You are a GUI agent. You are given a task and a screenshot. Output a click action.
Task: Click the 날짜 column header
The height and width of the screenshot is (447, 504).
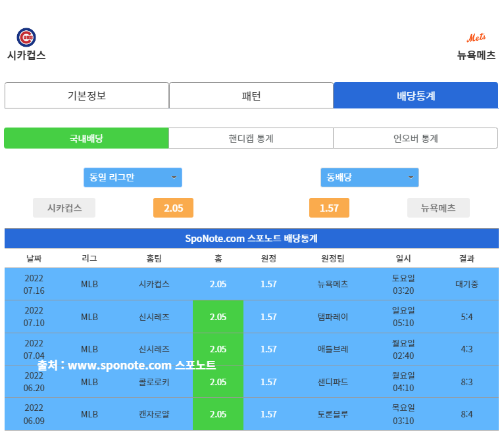(34, 258)
